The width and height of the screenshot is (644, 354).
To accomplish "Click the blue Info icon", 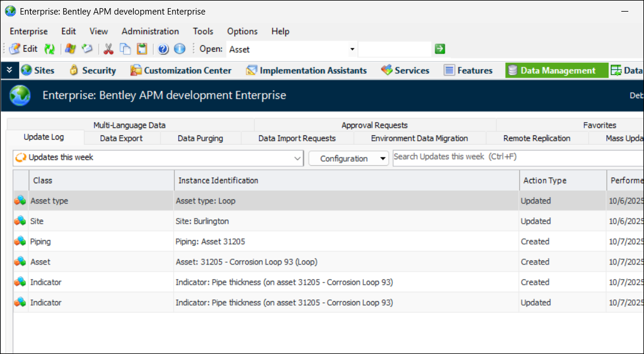I will click(180, 49).
